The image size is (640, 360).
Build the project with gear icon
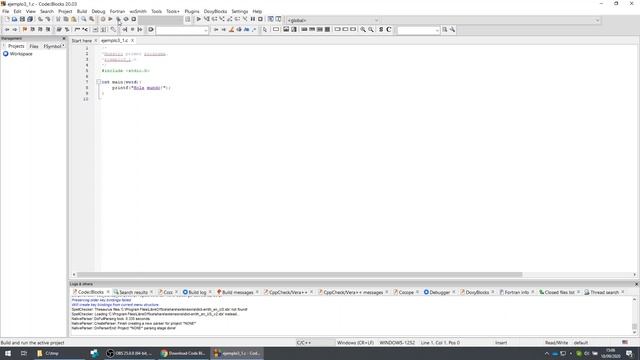click(x=103, y=19)
